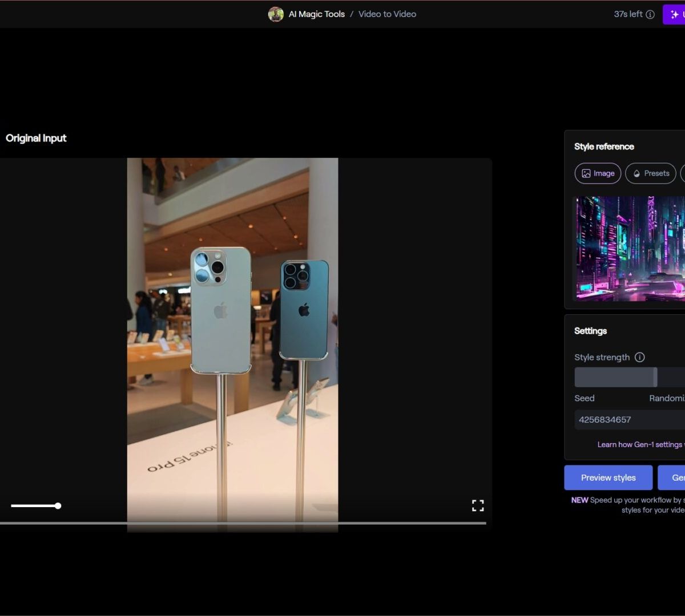Image resolution: width=685 pixels, height=616 pixels.
Task: Switch to the Presets tab
Action: click(651, 173)
